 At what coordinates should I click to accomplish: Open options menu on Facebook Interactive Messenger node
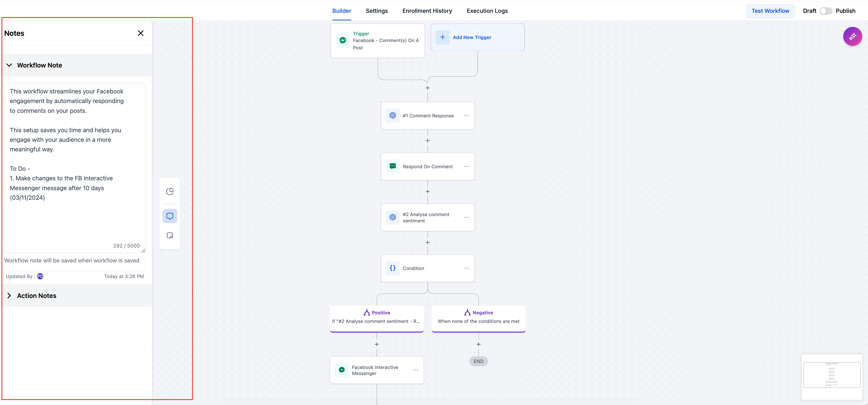(x=415, y=370)
